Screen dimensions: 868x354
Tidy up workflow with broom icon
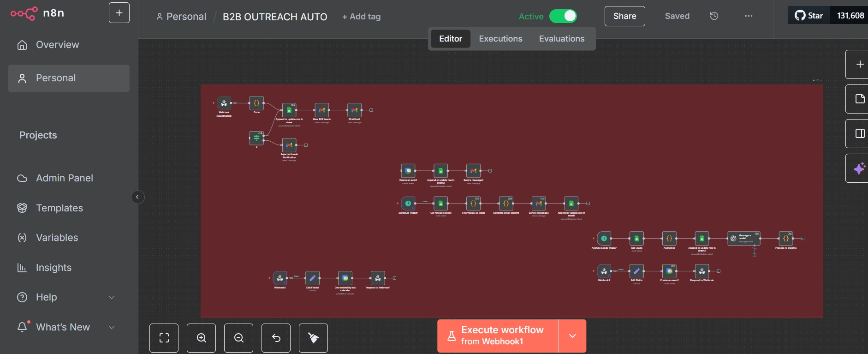click(313, 338)
